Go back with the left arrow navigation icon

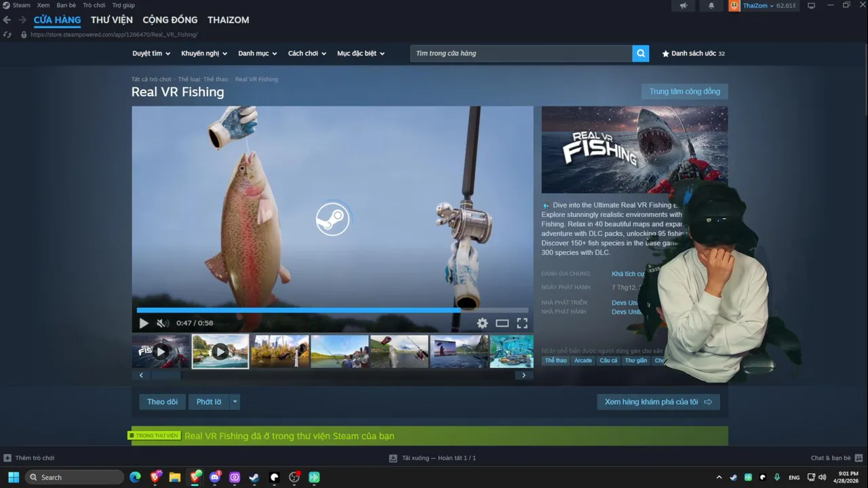pos(7,20)
